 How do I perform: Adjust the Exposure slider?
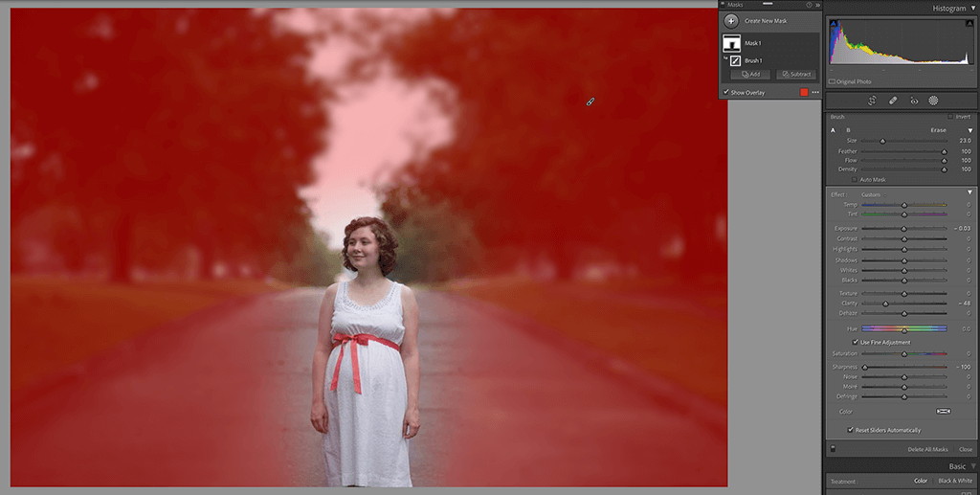[x=903, y=229]
